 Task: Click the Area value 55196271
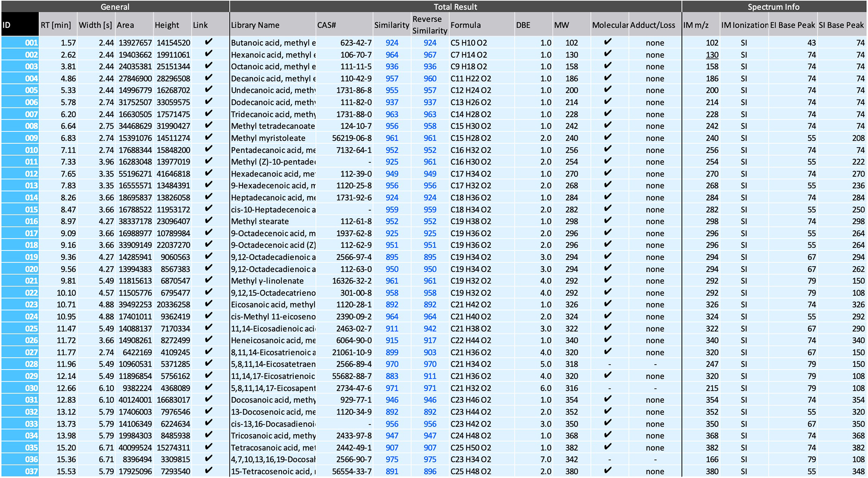(135, 174)
